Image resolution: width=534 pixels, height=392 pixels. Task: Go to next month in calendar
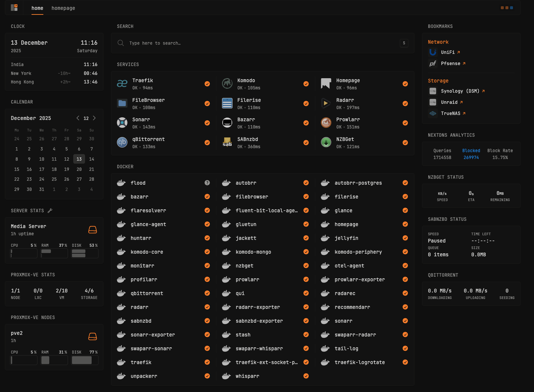94,118
